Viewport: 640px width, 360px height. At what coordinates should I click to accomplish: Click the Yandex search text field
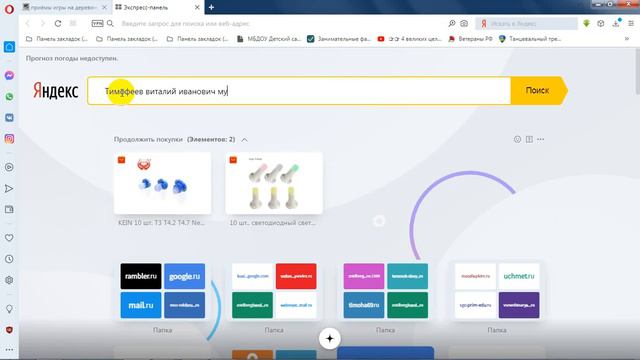tap(299, 91)
